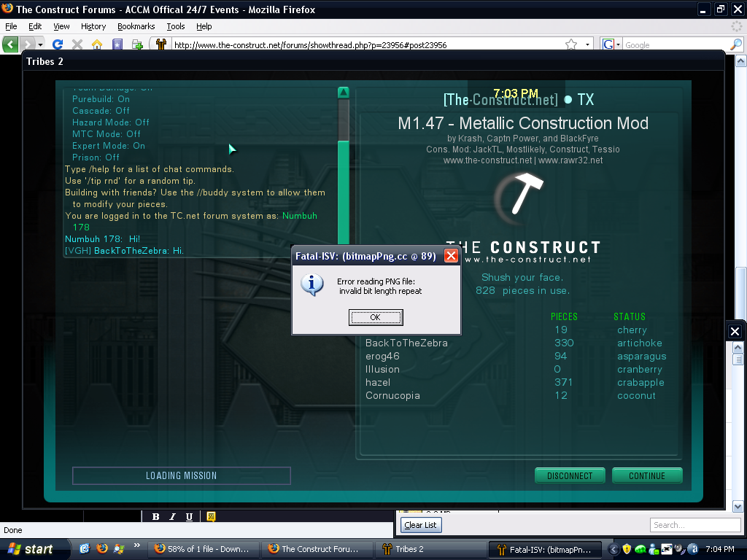The width and height of the screenshot is (747, 560).
Task: Expand the Quick Launch overflow chevron
Action: 136,545
